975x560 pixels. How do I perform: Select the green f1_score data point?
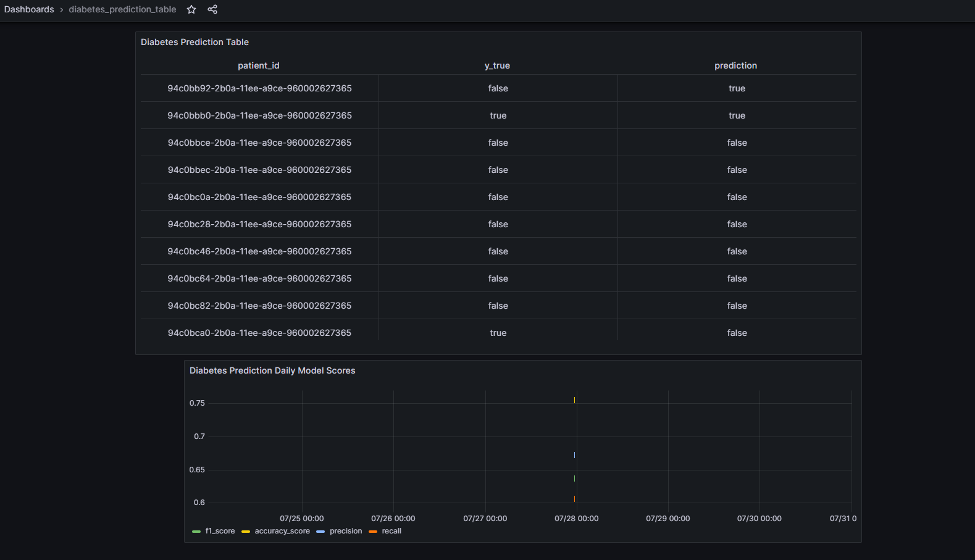(574, 479)
